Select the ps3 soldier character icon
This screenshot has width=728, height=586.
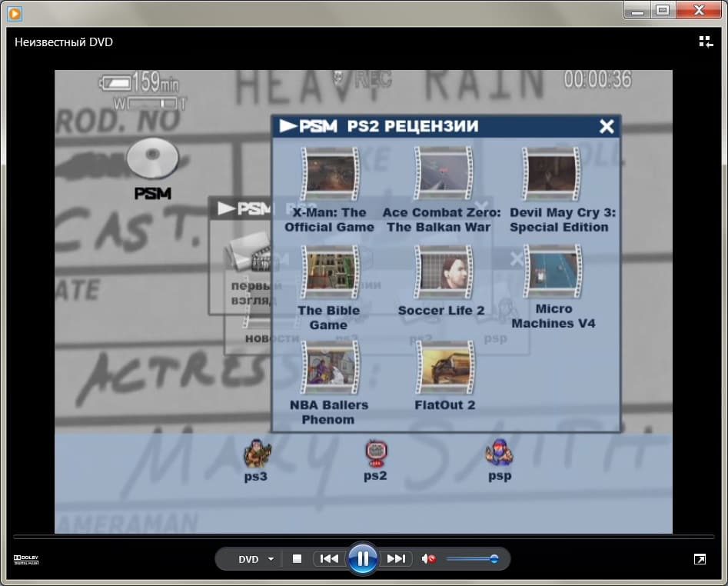[257, 453]
